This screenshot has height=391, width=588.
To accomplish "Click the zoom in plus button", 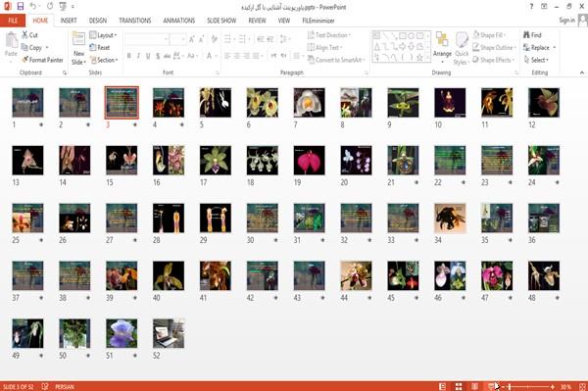I will 553,386.
